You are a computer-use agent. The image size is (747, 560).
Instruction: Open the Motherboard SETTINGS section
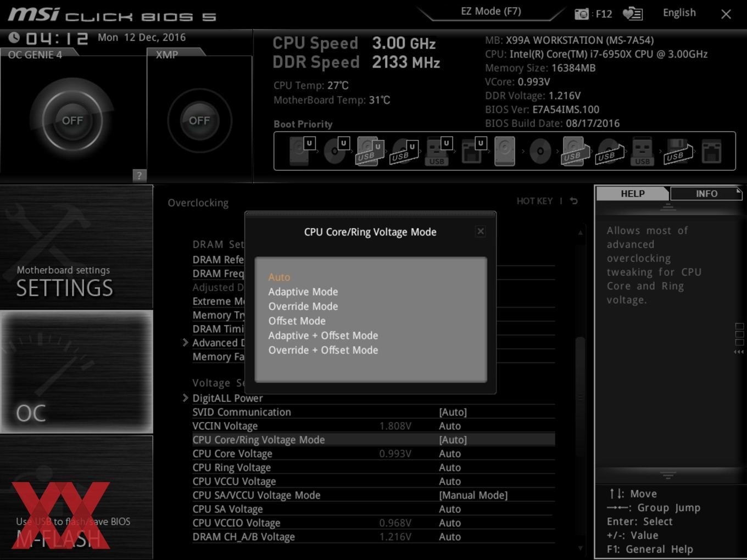click(76, 247)
